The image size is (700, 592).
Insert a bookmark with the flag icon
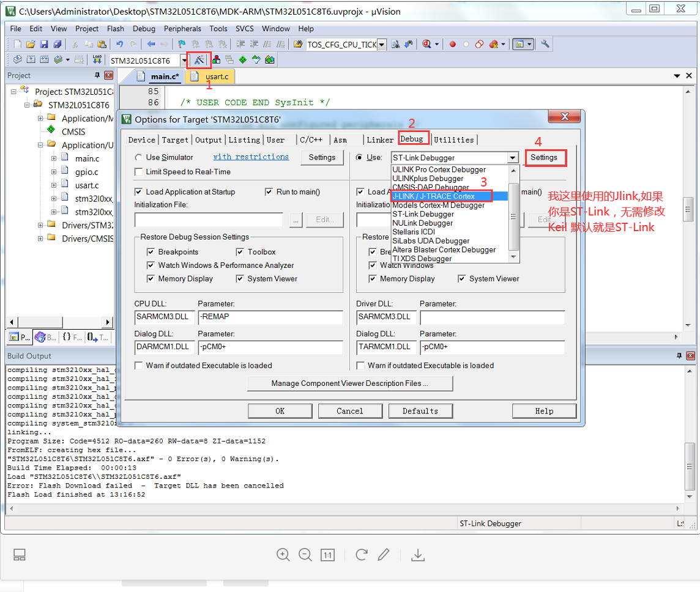tap(182, 44)
